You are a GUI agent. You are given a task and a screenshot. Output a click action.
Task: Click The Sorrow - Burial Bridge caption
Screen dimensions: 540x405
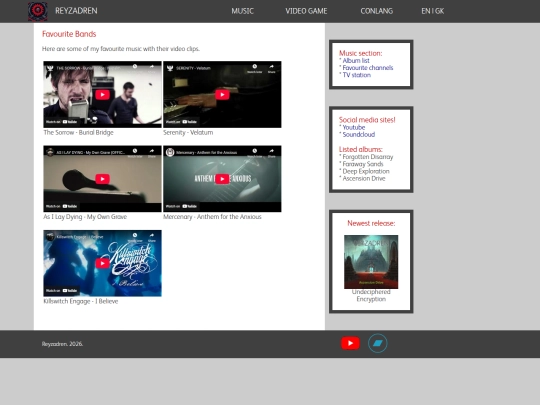point(78,133)
